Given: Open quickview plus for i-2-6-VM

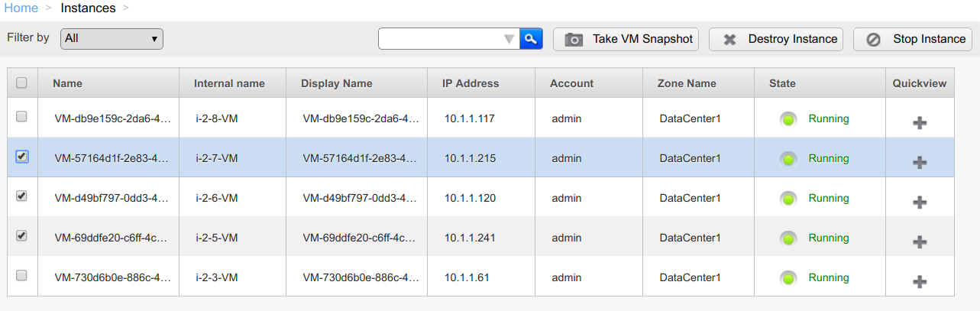Looking at the screenshot, I should (x=920, y=202).
